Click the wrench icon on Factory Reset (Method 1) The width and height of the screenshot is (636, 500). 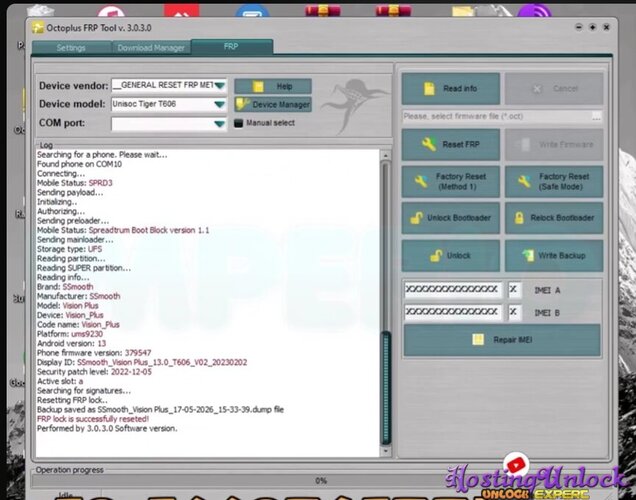coord(421,181)
